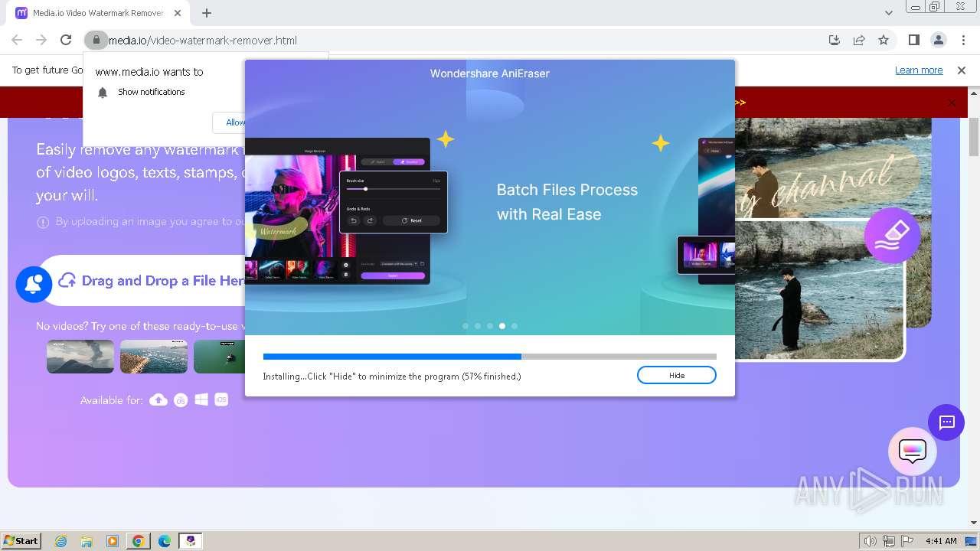Image resolution: width=980 pixels, height=551 pixels.
Task: Click the macOS platform icon
Action: (x=181, y=399)
